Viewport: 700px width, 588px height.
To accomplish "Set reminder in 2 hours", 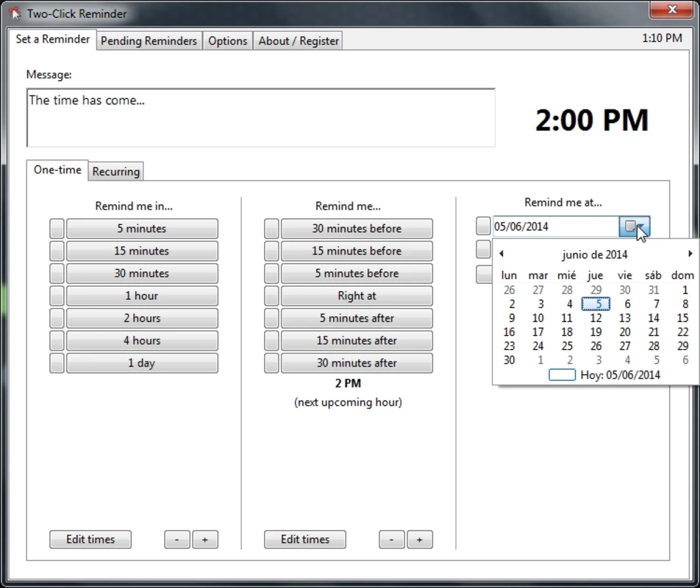I will [142, 318].
